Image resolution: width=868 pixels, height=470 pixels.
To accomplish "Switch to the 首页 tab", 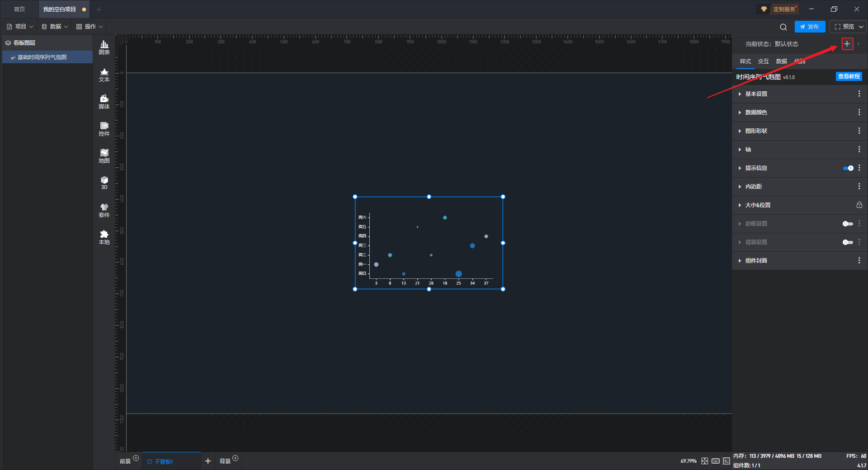I will [19, 9].
